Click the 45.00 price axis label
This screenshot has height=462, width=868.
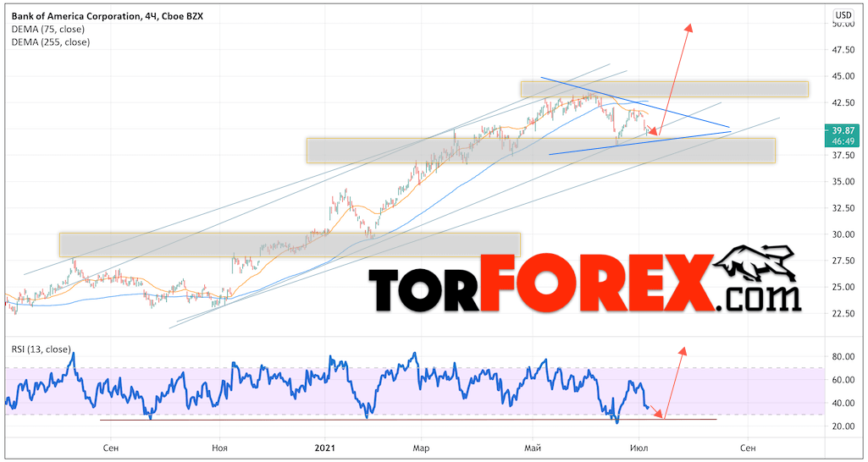[x=843, y=76]
